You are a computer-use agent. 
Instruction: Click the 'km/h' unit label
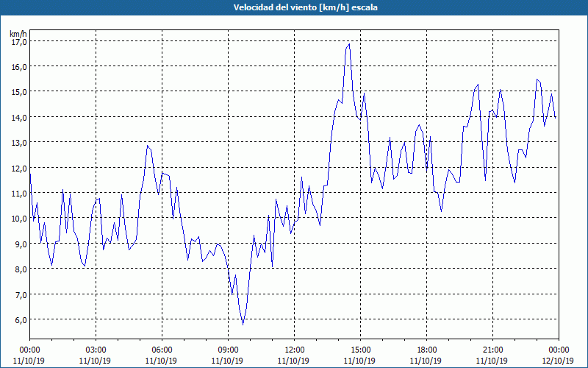tap(18, 34)
